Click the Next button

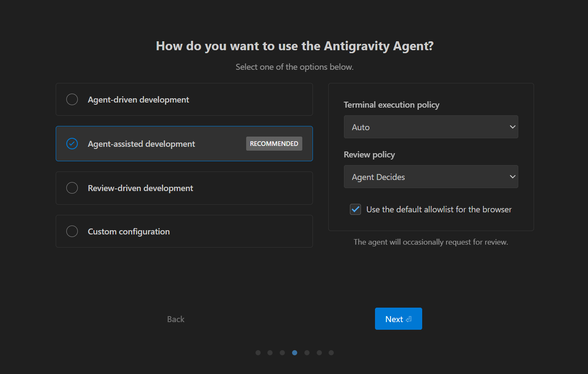point(398,319)
